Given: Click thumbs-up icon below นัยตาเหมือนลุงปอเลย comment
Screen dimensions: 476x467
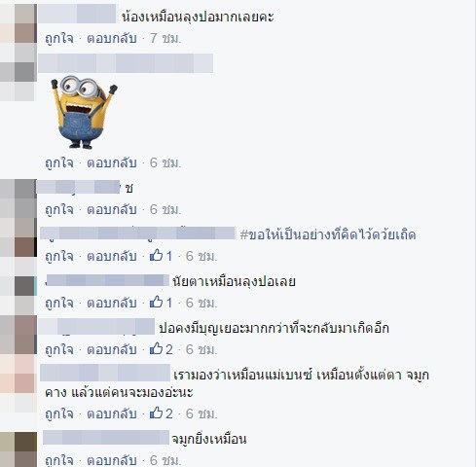Looking at the screenshot, I should pos(156,302).
